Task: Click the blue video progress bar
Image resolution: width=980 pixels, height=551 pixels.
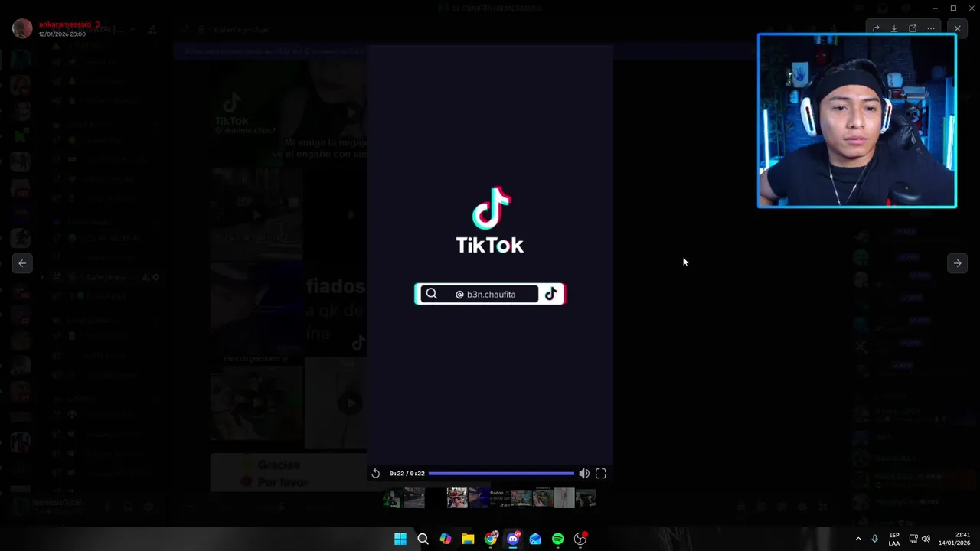Action: click(x=501, y=474)
